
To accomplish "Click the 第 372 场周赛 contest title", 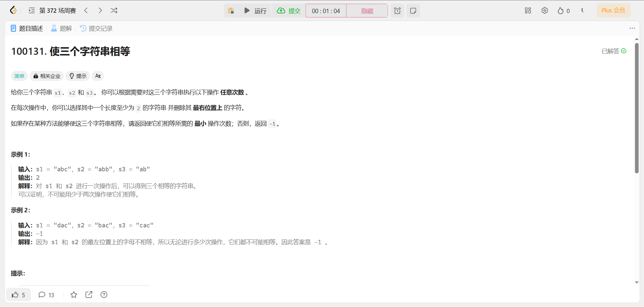I will click(58, 10).
